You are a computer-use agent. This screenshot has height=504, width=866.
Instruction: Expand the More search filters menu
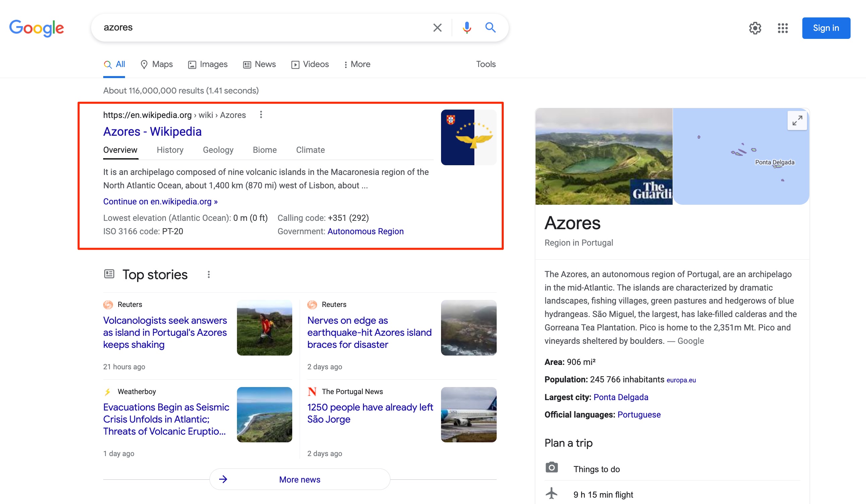coord(357,65)
